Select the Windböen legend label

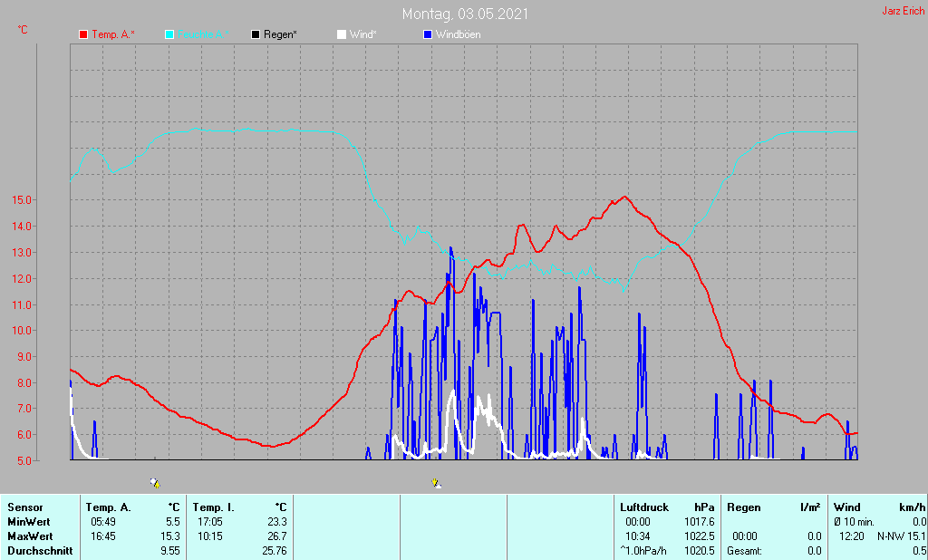point(458,35)
